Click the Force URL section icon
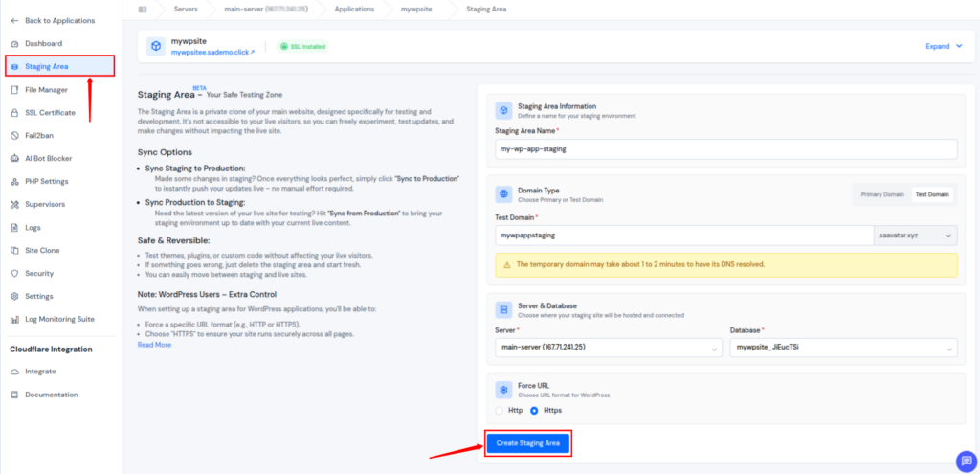This screenshot has width=980, height=474. 503,390
